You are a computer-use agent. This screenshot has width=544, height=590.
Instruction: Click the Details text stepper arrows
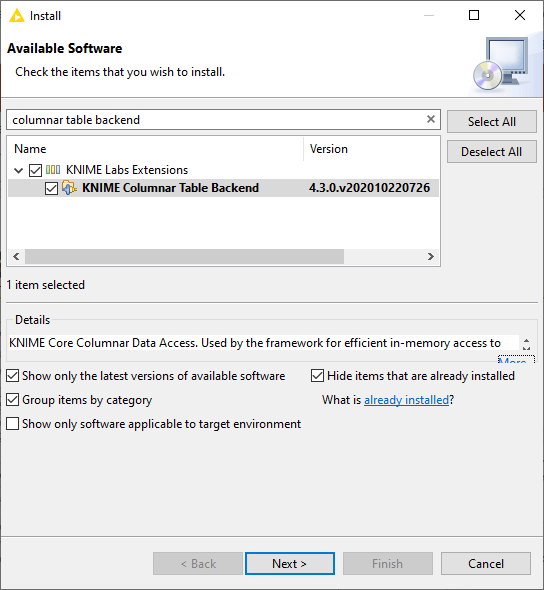point(527,344)
